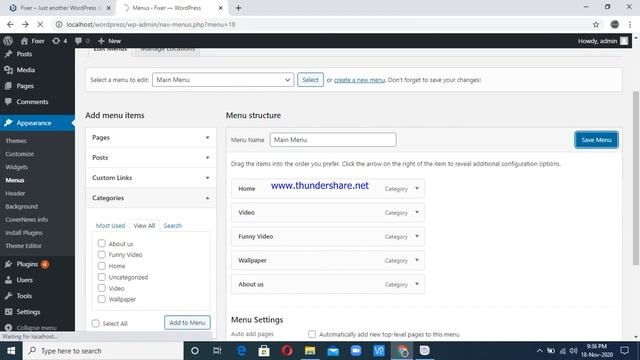The height and width of the screenshot is (360, 640).
Task: Click the browser forward arrow
Action: tap(25, 24)
